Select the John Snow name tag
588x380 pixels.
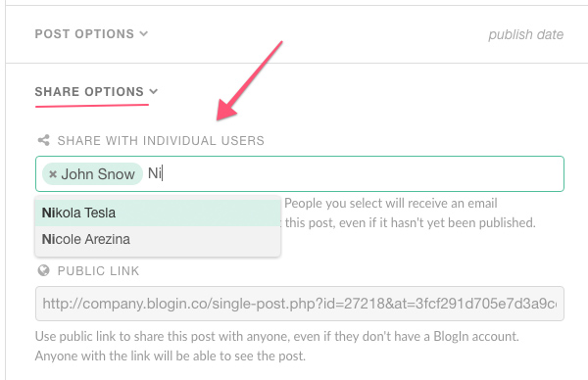(x=93, y=174)
